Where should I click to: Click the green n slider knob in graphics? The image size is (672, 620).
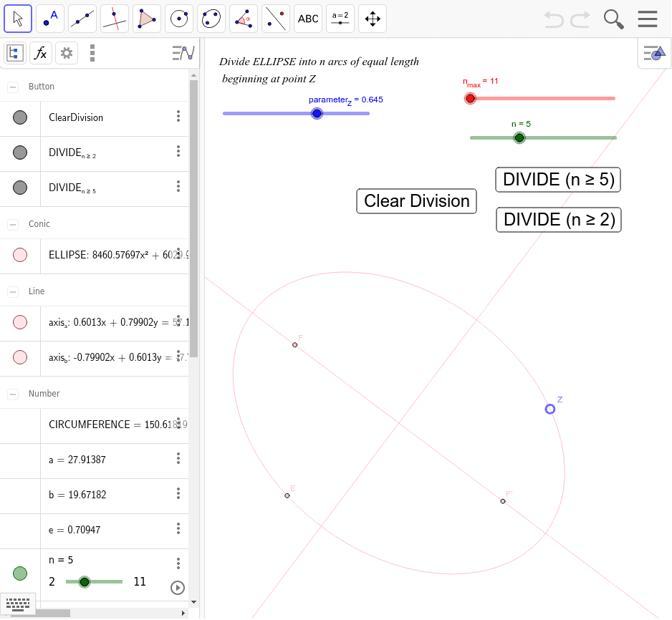click(519, 138)
